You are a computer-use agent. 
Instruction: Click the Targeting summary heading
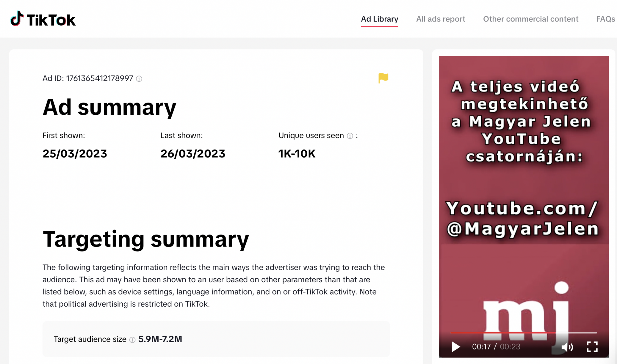(x=146, y=239)
